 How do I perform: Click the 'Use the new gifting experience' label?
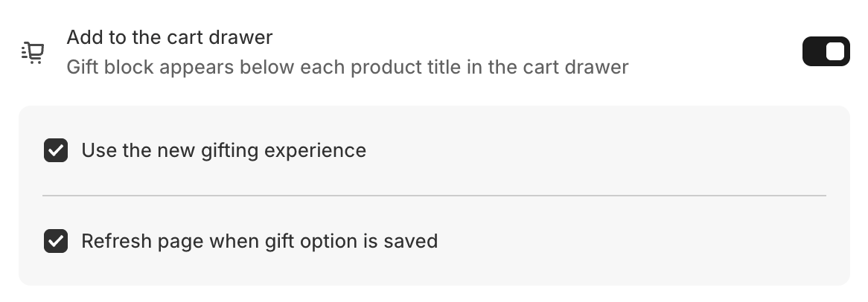point(223,150)
